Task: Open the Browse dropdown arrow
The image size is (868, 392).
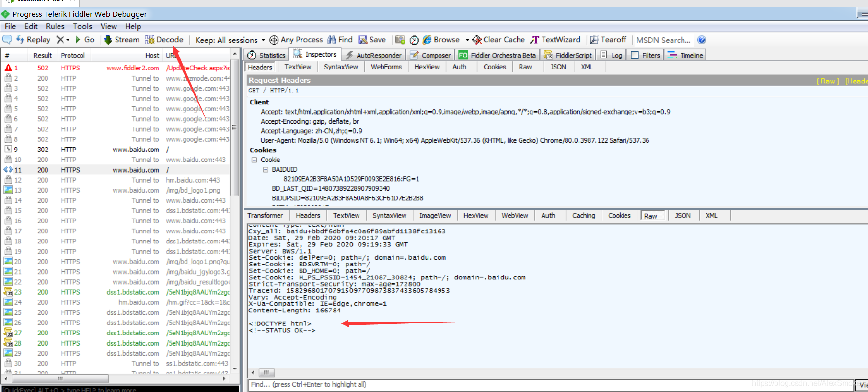Action: [x=467, y=40]
